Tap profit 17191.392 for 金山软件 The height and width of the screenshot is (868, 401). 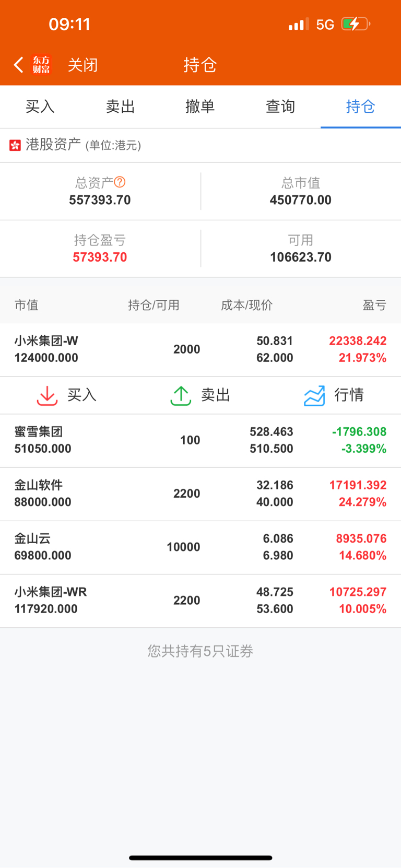358,485
